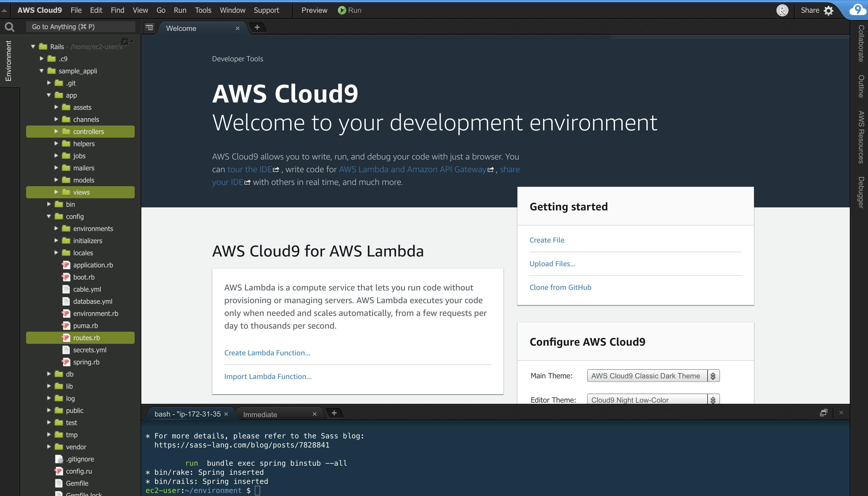This screenshot has width=868, height=496.
Task: Collapse the top menu bar arrow
Action: [5, 11]
